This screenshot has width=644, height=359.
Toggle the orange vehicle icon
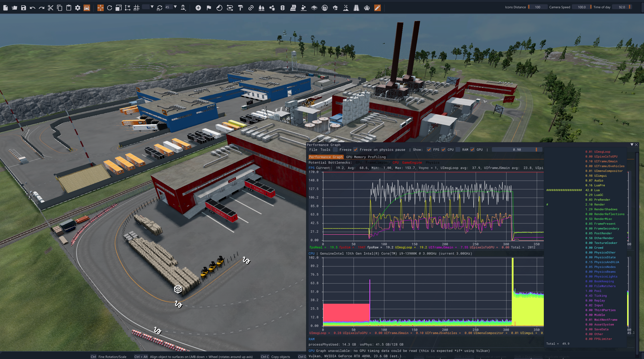tap(87, 8)
